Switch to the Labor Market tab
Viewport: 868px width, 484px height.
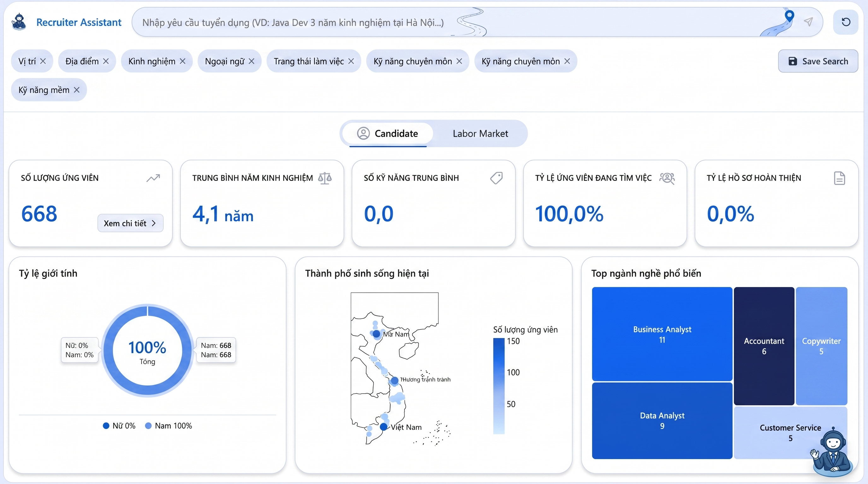point(480,134)
